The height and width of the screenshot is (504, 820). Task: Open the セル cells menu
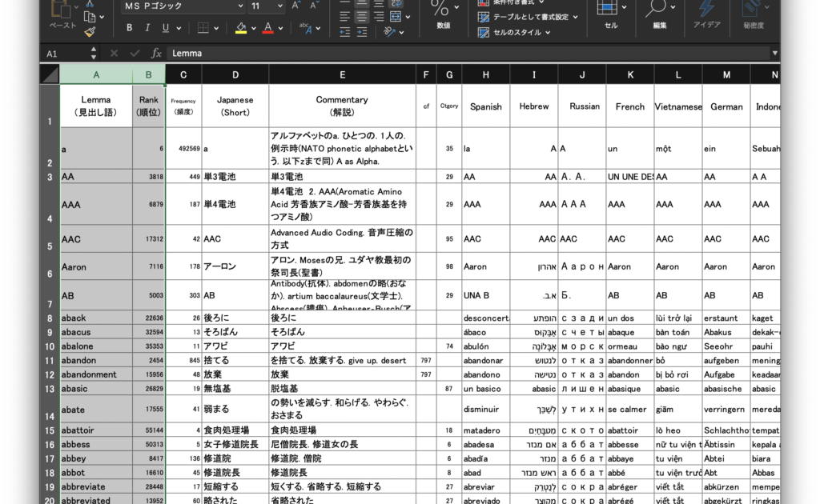pos(611,14)
